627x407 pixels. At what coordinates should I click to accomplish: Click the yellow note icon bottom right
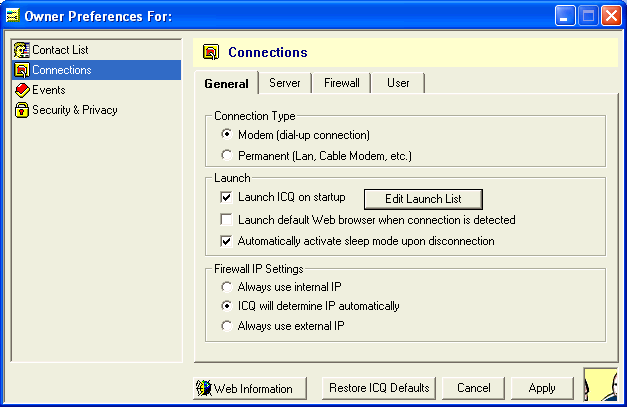point(601,385)
